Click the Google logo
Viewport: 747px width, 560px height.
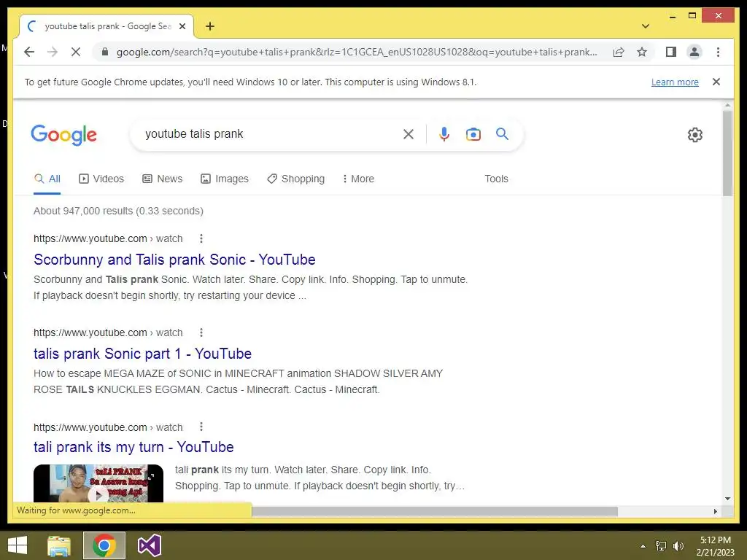pyautogui.click(x=64, y=135)
